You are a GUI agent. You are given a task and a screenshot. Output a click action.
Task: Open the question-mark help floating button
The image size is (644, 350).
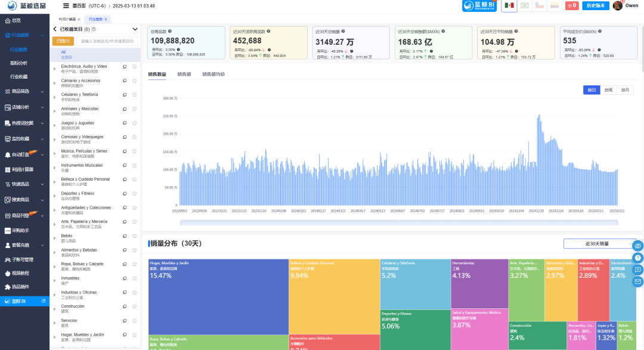[x=637, y=258]
